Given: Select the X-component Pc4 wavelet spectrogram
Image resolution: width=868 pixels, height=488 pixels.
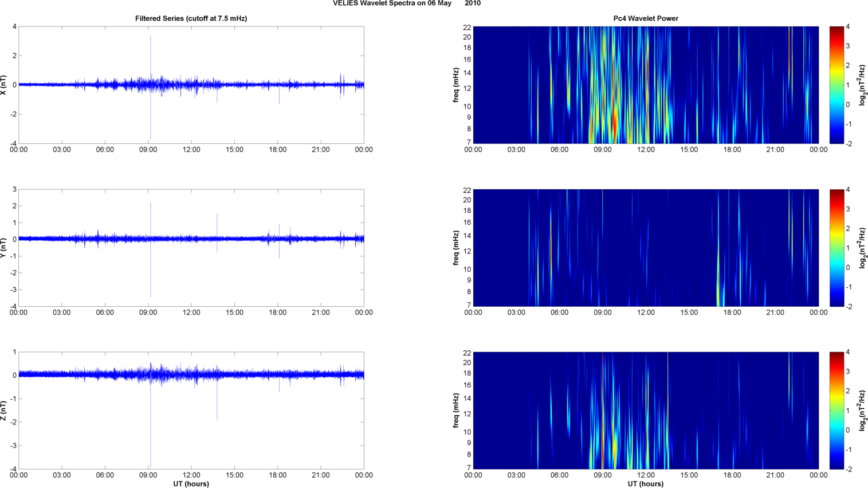Looking at the screenshot, I should coord(646,85).
